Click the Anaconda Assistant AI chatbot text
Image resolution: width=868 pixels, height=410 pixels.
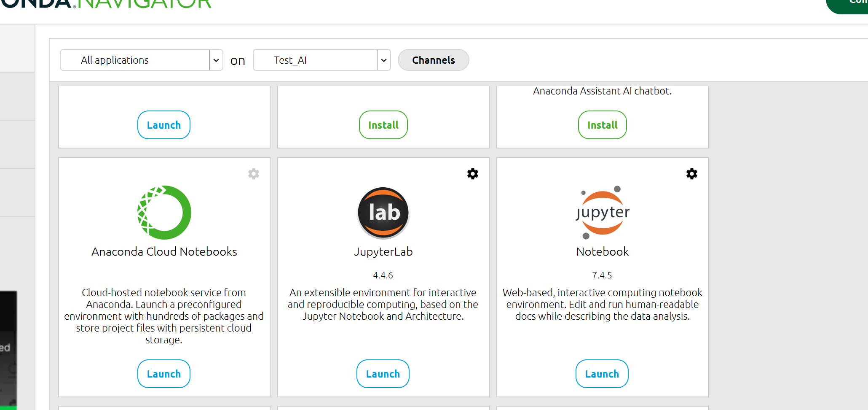(603, 91)
